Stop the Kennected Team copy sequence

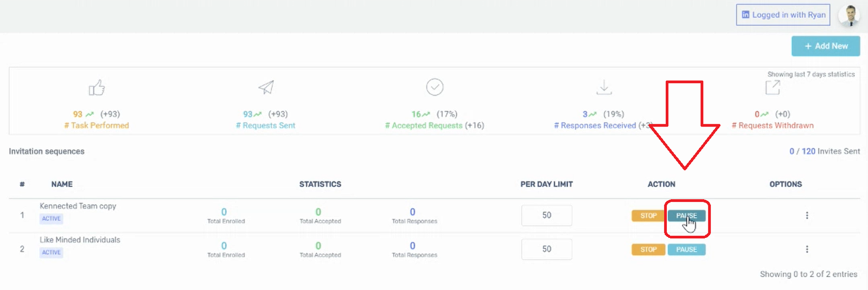(x=648, y=216)
